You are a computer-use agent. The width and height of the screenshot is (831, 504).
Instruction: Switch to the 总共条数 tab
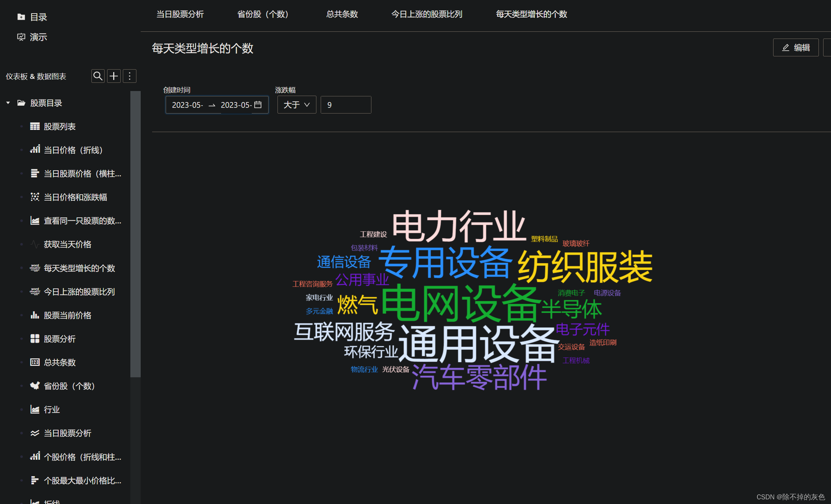click(342, 14)
